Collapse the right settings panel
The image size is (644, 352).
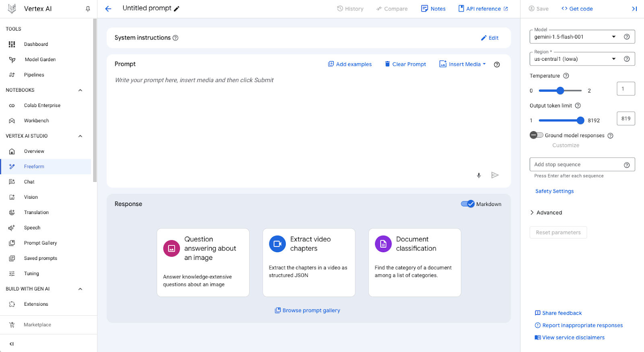pos(634,9)
